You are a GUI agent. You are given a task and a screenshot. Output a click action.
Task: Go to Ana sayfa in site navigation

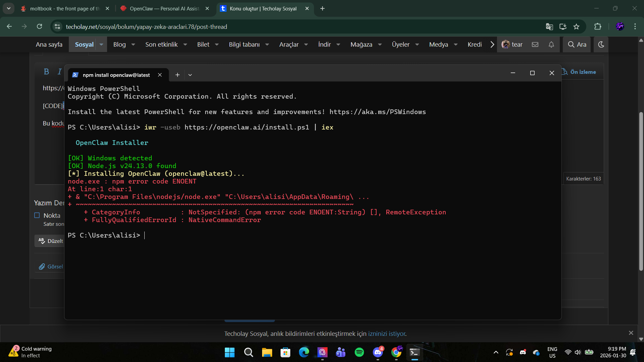pos(49,44)
